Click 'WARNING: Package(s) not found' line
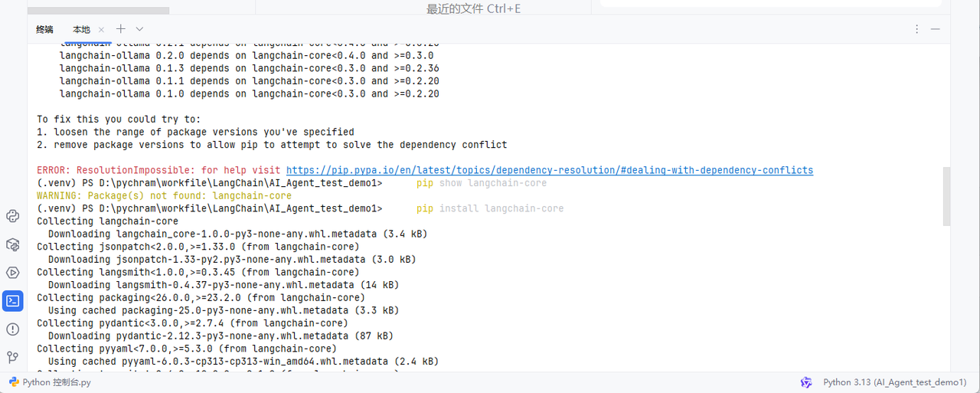This screenshot has width=980, height=393. [165, 196]
